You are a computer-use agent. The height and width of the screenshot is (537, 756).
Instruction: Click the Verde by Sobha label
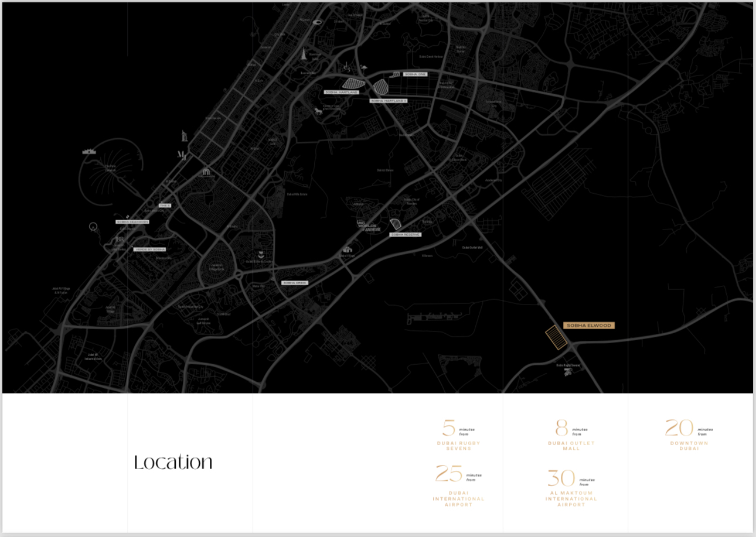[x=149, y=249]
